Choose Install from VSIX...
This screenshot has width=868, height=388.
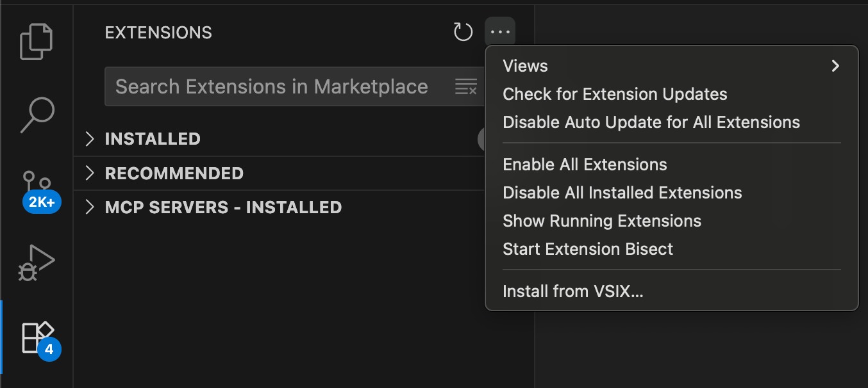pyautogui.click(x=572, y=291)
